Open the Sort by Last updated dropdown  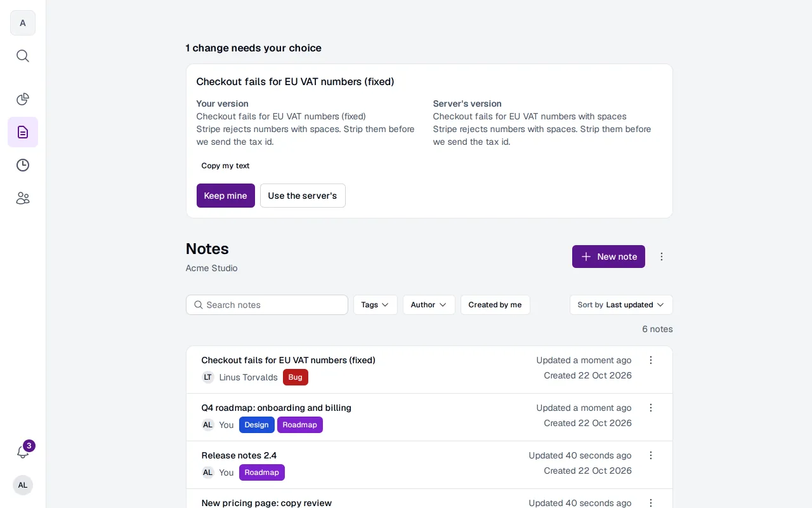pos(621,305)
